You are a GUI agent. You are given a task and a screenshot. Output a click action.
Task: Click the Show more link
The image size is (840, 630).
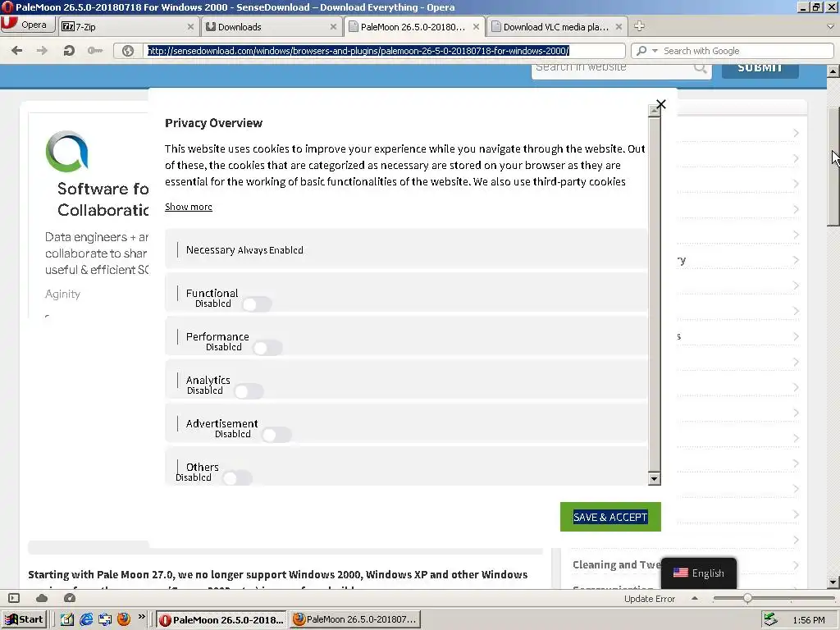pyautogui.click(x=189, y=207)
